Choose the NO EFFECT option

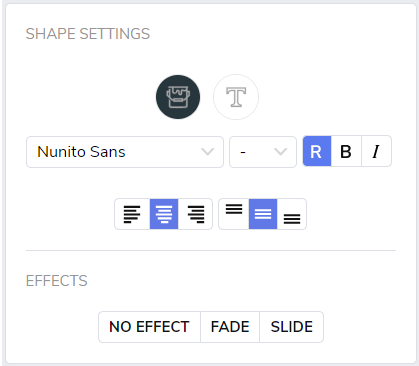pyautogui.click(x=149, y=327)
